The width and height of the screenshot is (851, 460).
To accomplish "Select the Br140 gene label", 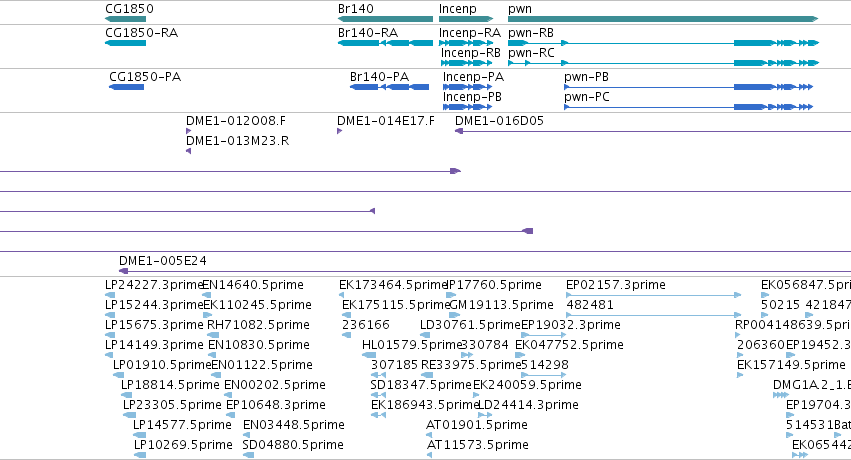I will 355,9.
